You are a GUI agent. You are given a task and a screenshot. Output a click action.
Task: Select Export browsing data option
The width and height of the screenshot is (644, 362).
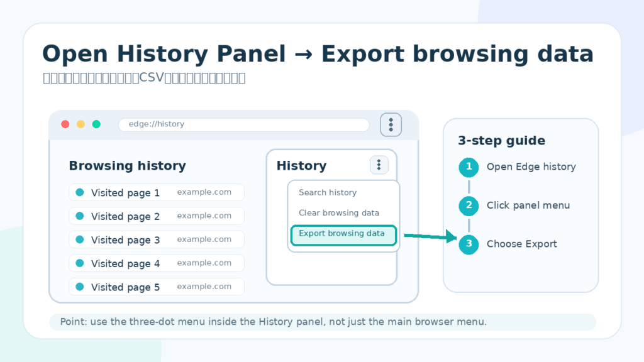[343, 235]
